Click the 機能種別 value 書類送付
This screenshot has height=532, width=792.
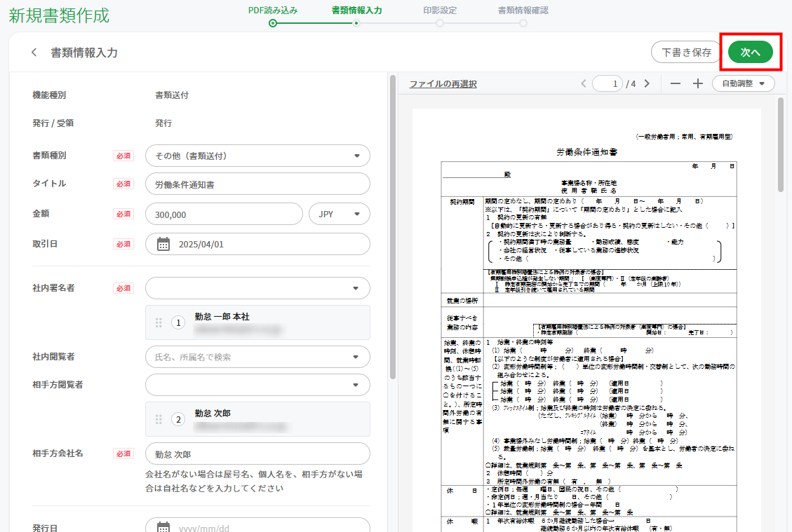pos(172,95)
